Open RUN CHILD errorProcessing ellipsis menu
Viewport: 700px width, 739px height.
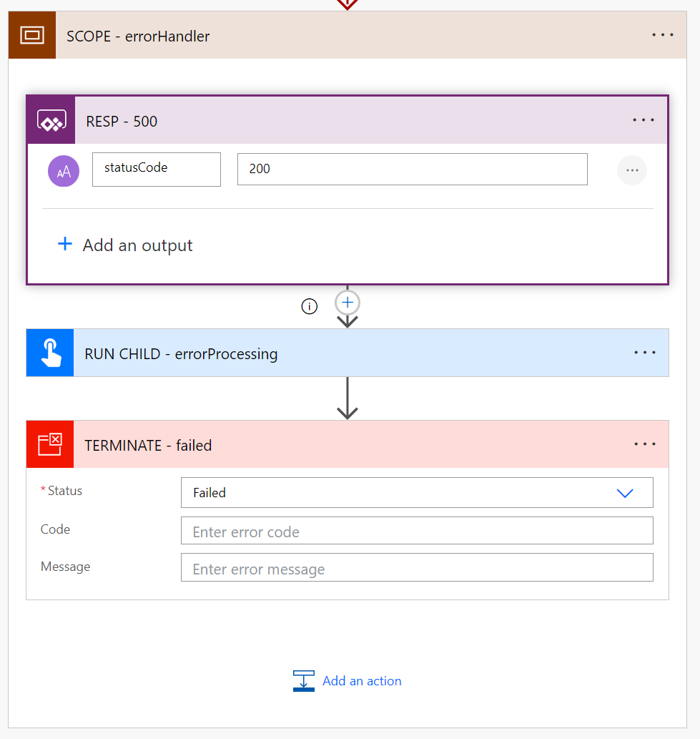click(644, 353)
